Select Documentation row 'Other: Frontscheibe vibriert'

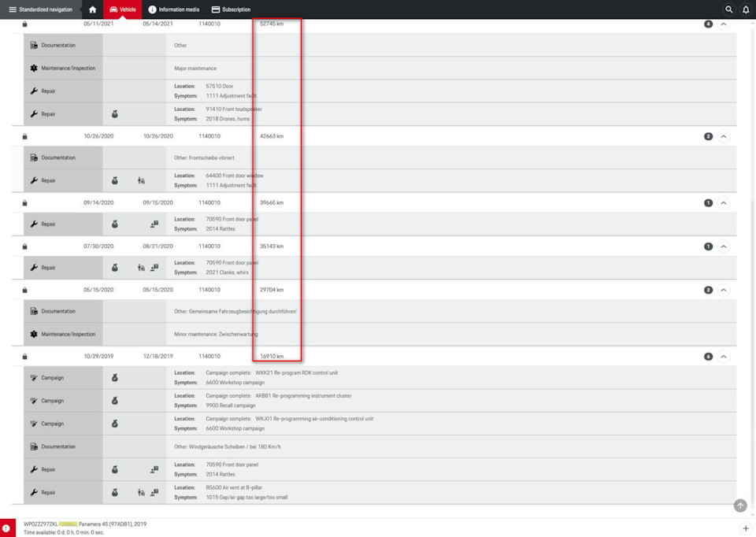[380, 157]
